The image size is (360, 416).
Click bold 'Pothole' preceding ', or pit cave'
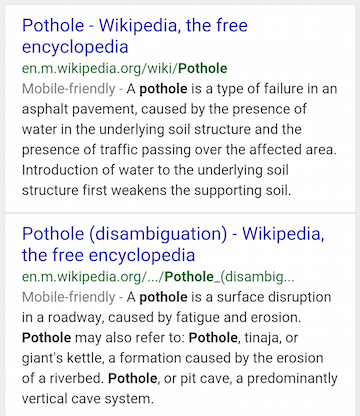coord(133,378)
